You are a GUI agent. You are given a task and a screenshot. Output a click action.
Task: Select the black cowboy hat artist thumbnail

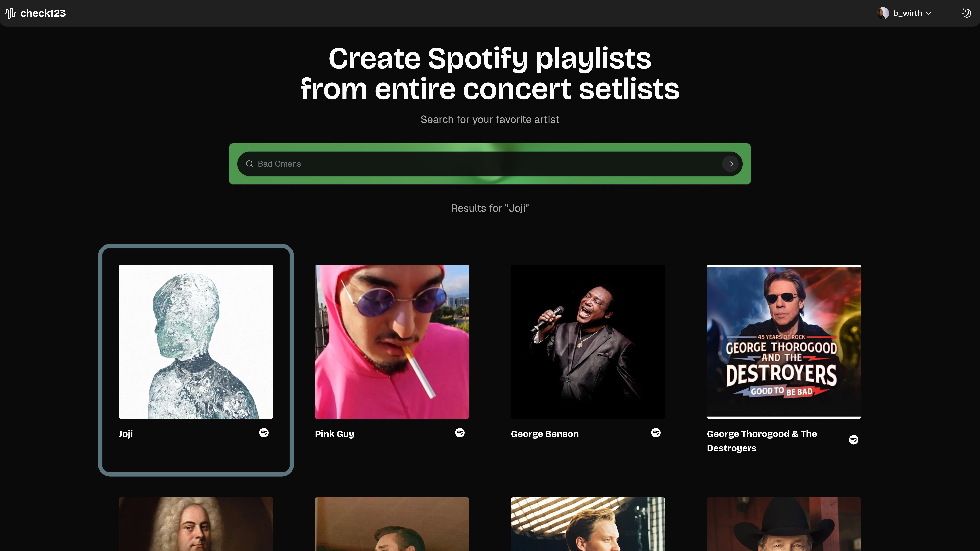(784, 524)
